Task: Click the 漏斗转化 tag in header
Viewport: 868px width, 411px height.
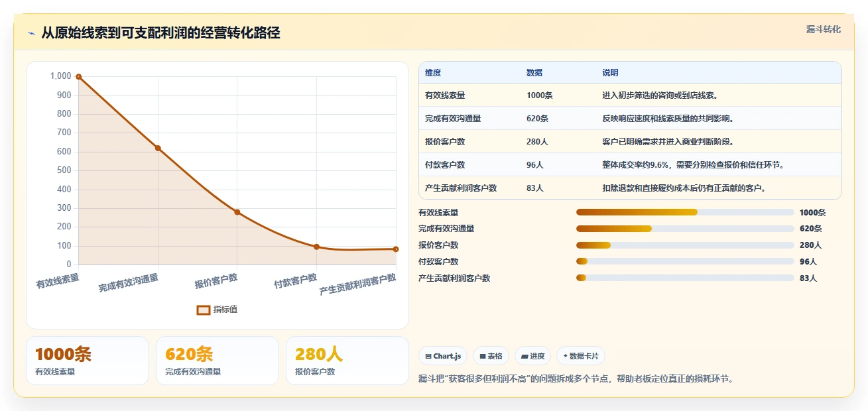Action: point(823,29)
